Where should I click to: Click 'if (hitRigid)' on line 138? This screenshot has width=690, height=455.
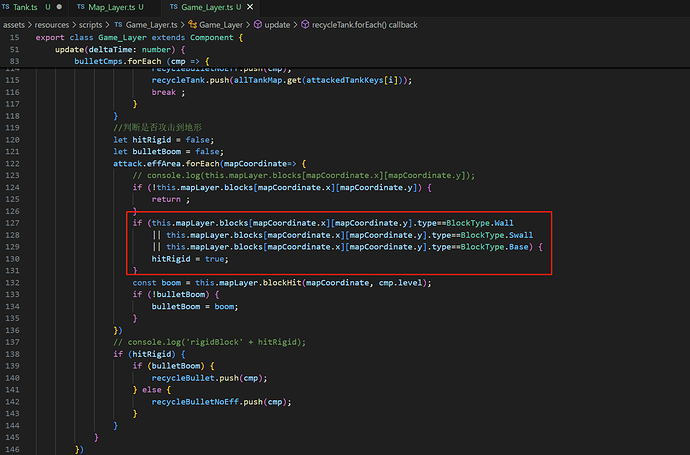pos(144,354)
